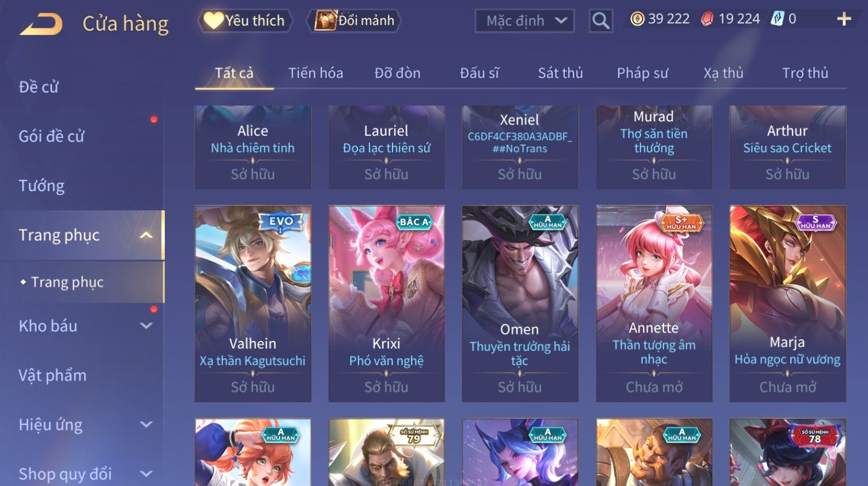Expand the Kho báu sidebar section
Viewport: 868px width, 486px height.
point(146,326)
